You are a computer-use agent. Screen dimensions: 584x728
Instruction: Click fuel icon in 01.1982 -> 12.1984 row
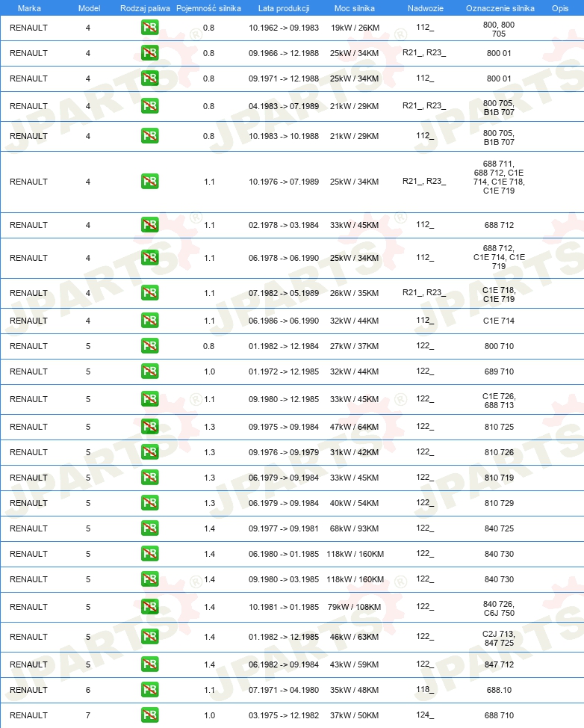pos(150,346)
